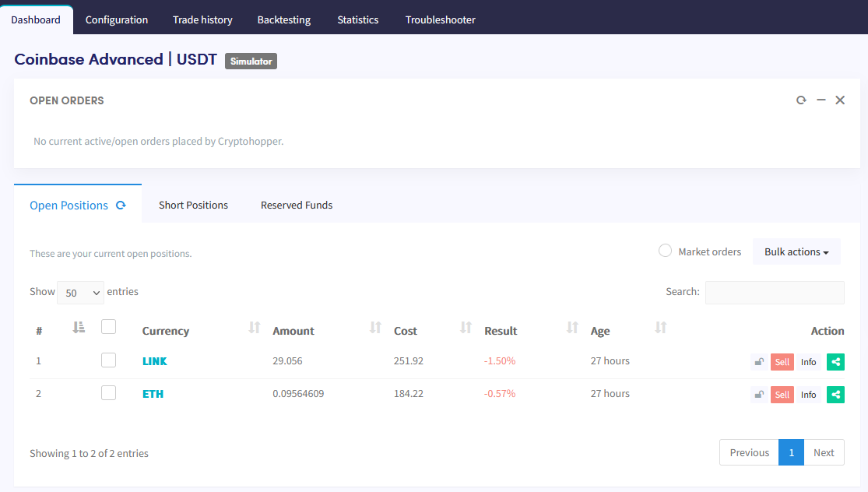868x492 pixels.
Task: Open the Statistics tab
Action: click(358, 20)
